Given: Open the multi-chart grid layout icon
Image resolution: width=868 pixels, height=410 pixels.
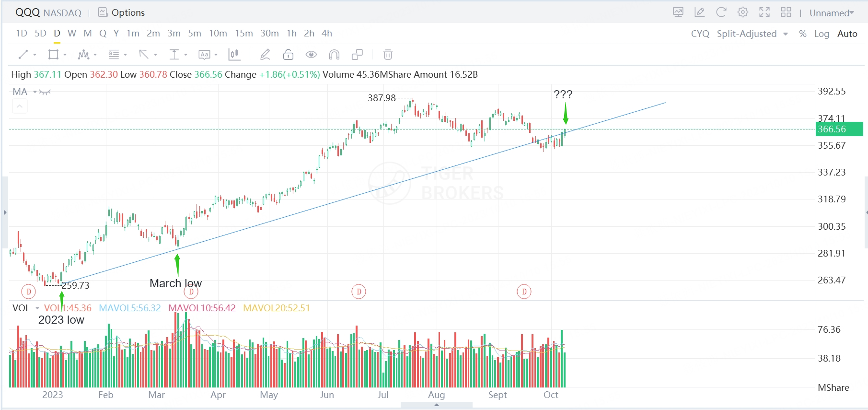Looking at the screenshot, I should click(786, 12).
